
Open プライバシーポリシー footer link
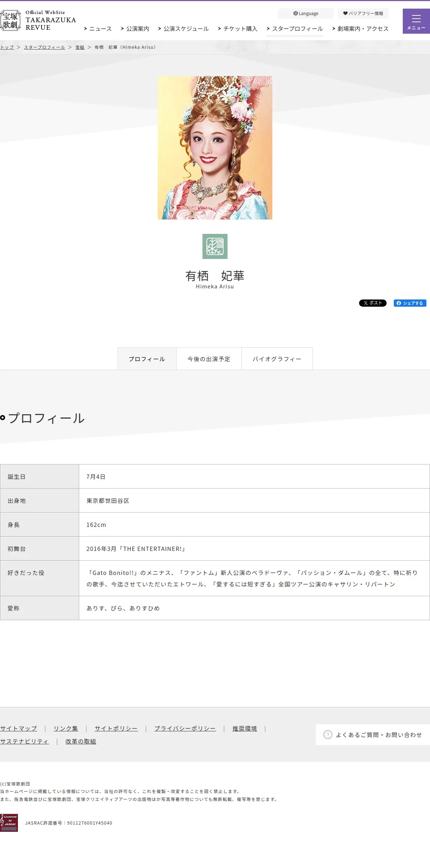(185, 728)
